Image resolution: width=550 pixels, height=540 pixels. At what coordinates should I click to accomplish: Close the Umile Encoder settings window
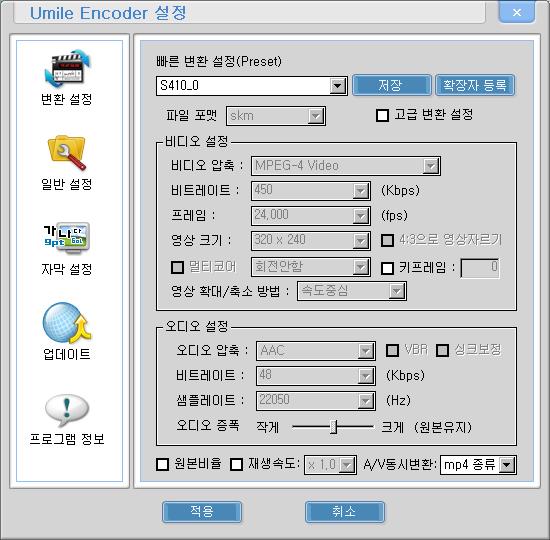[x=517, y=13]
